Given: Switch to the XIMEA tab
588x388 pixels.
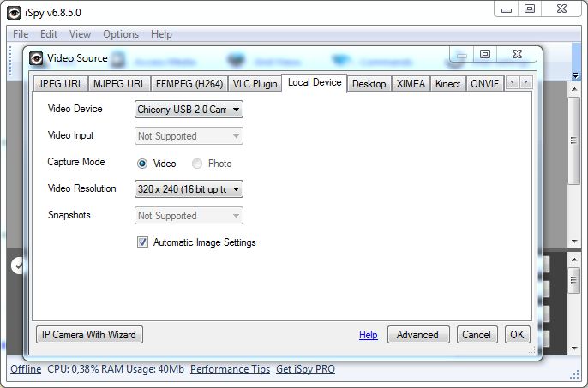Looking at the screenshot, I should [411, 84].
